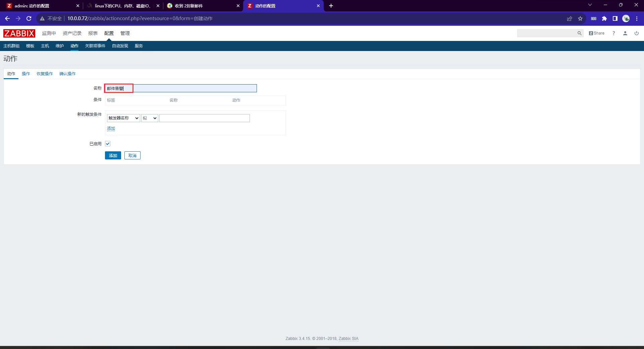Switch to the 恢复操作 tab
Image resolution: width=644 pixels, height=349 pixels.
coord(45,74)
